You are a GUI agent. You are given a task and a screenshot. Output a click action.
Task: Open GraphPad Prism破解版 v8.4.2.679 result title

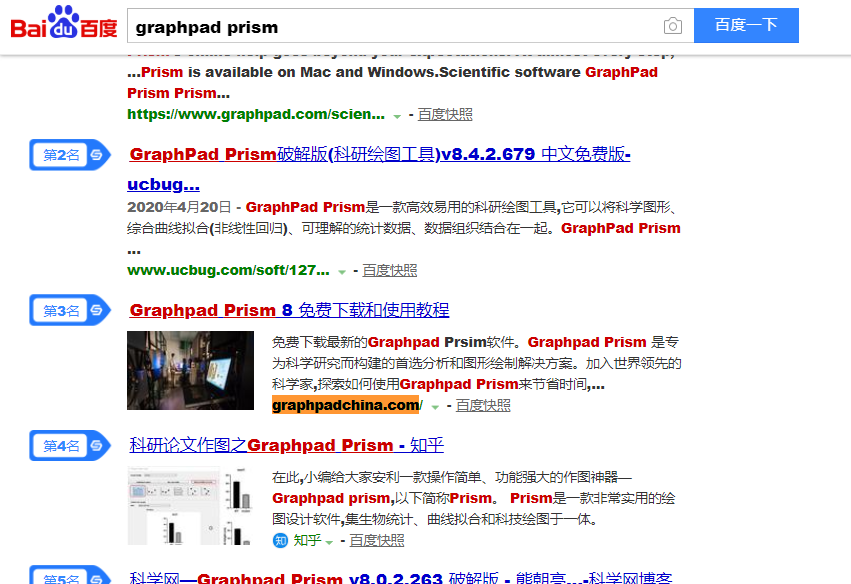(380, 154)
